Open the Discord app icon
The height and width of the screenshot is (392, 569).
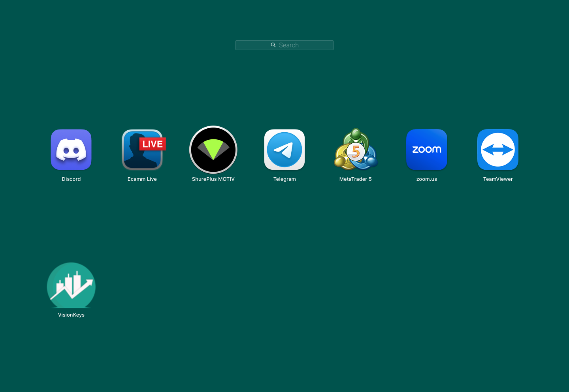point(71,150)
